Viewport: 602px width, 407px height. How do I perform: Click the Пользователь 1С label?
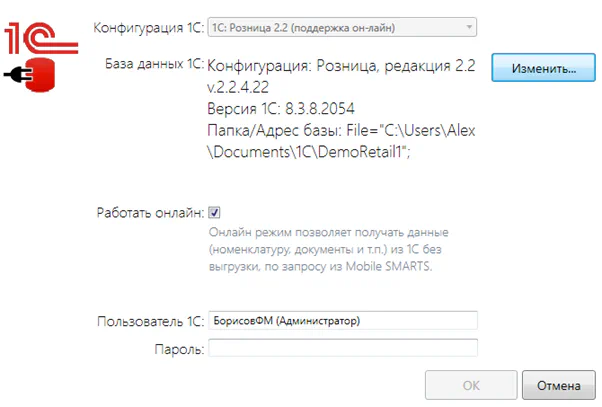point(150,321)
